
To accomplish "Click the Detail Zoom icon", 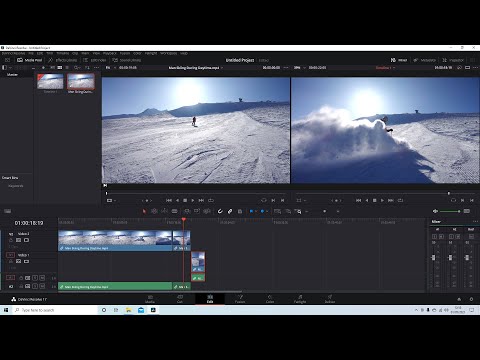I will (288, 211).
